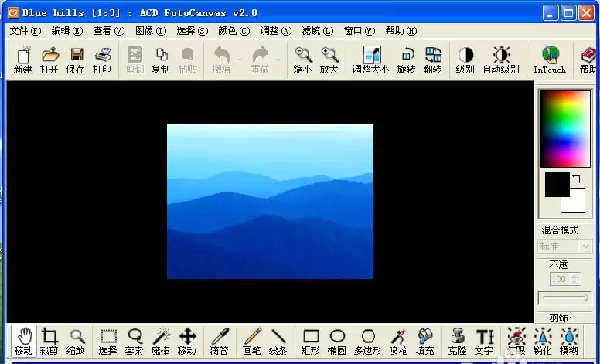Select the Lasso (套索) tool
Image resolution: width=600 pixels, height=364 pixels.
134,341
